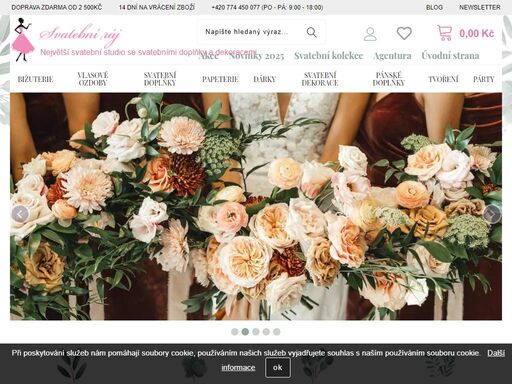Select the fifth carousel dot

coord(277,332)
